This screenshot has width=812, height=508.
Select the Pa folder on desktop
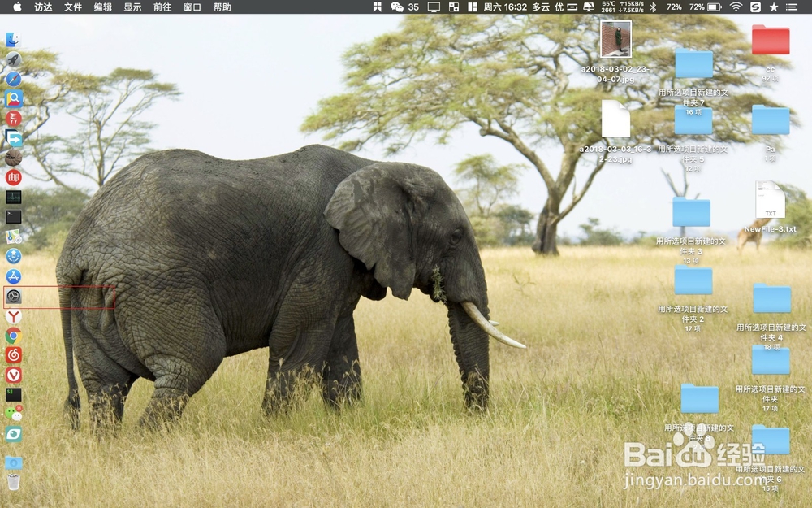(x=771, y=119)
